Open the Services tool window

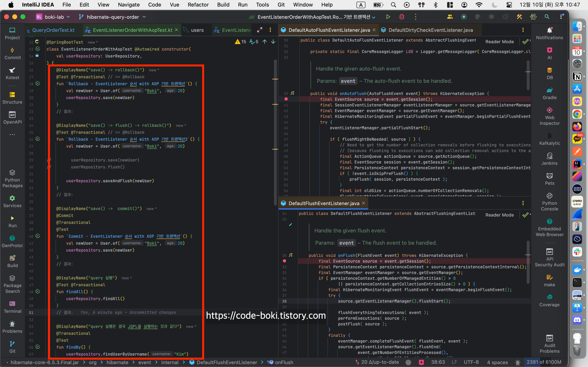click(12, 201)
